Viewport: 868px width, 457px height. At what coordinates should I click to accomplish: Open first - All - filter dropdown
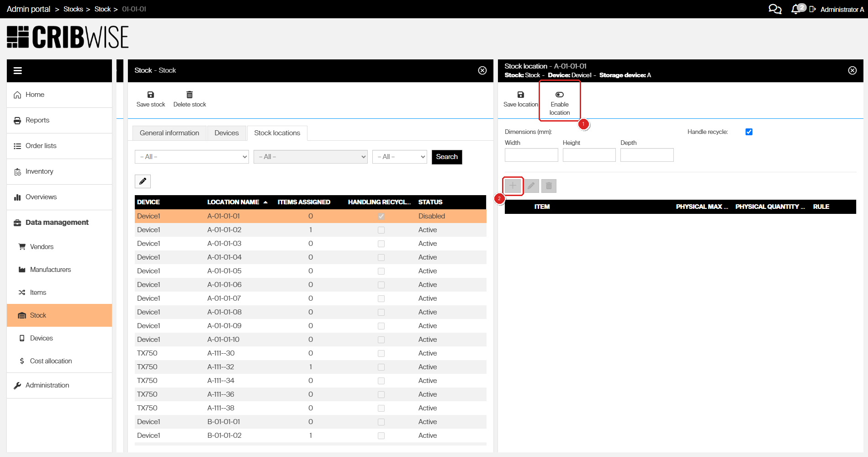point(192,157)
